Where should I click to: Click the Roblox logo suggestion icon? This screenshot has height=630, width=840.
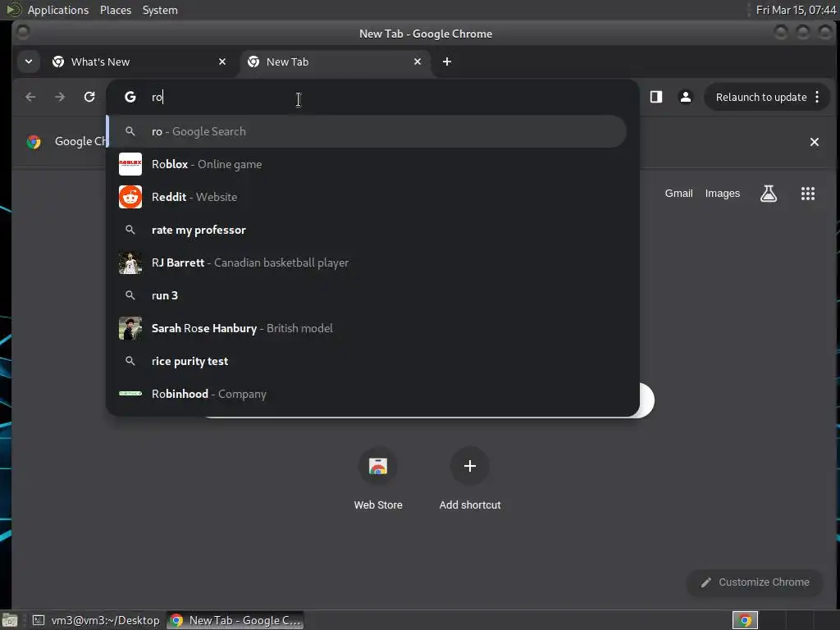(130, 164)
